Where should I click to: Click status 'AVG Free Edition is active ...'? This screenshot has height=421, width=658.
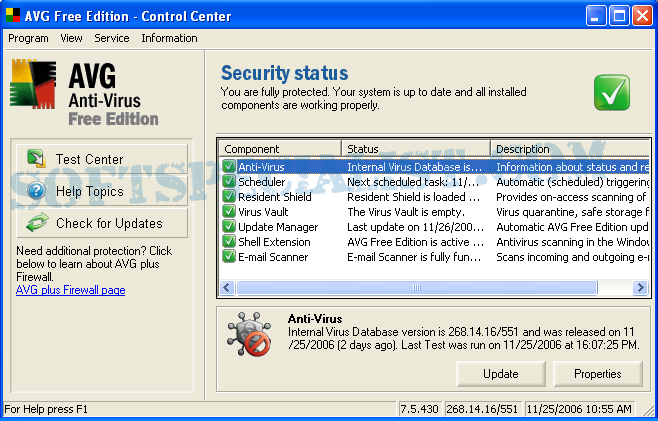click(x=415, y=242)
